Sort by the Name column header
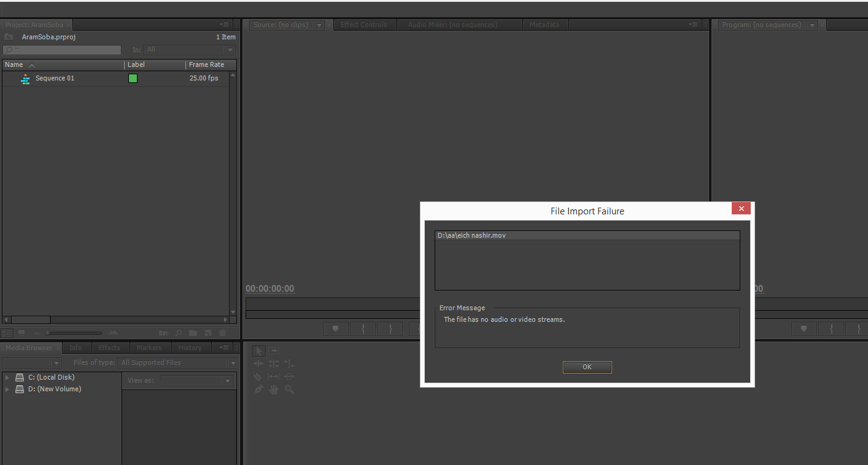 point(63,64)
